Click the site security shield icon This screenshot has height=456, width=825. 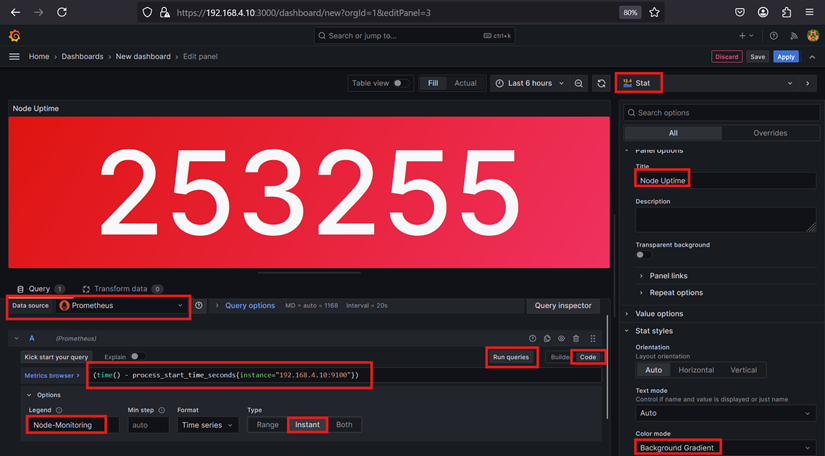click(147, 12)
